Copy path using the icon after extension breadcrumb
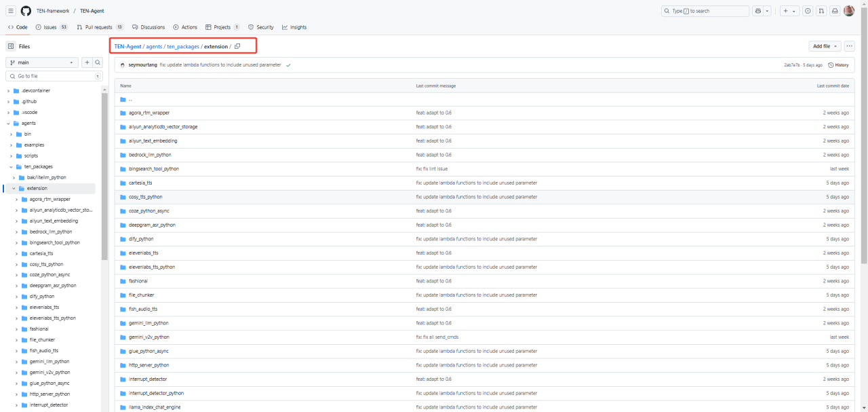 click(x=237, y=46)
